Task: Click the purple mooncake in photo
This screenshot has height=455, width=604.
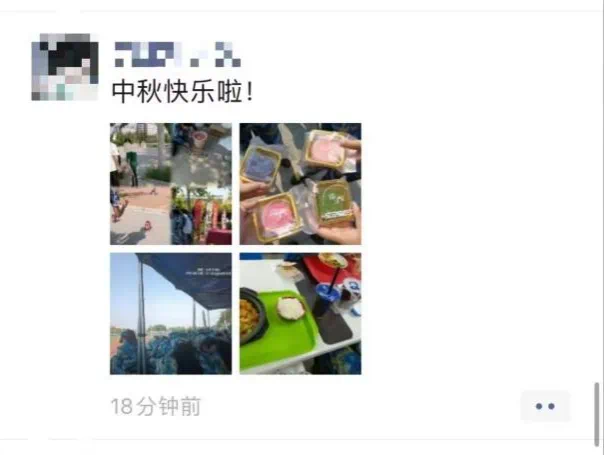Action: click(261, 165)
